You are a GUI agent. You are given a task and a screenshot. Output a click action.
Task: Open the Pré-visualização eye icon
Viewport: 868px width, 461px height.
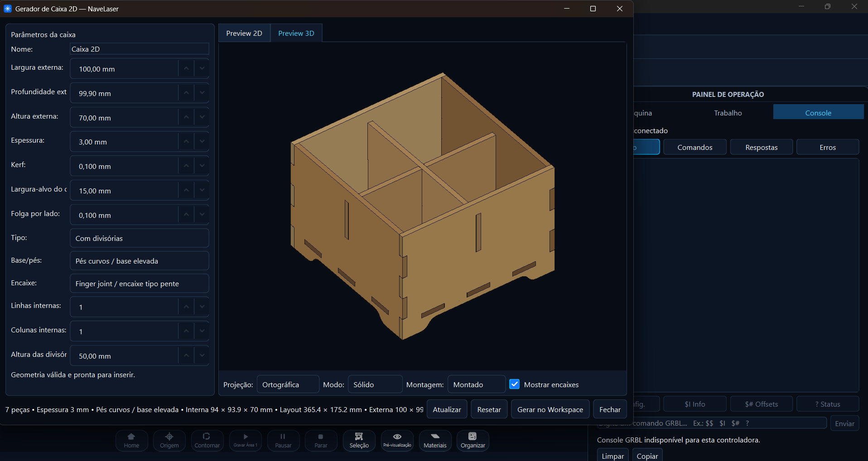[x=397, y=440]
